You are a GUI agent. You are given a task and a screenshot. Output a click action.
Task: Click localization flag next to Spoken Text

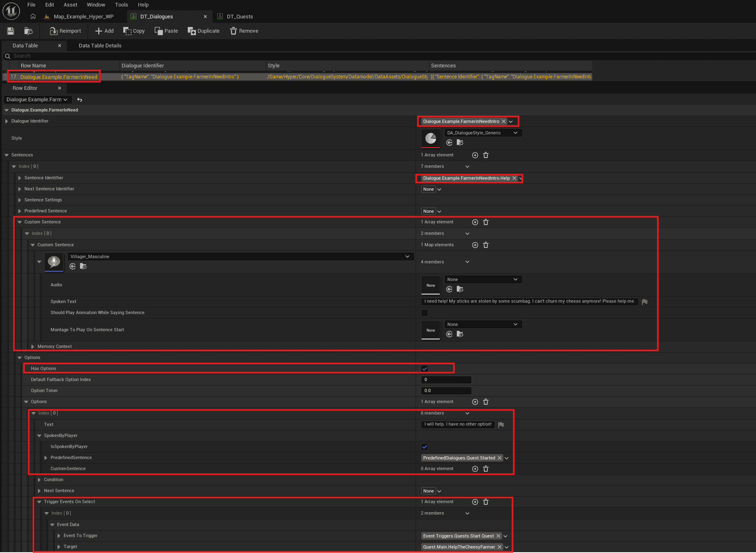[645, 302]
